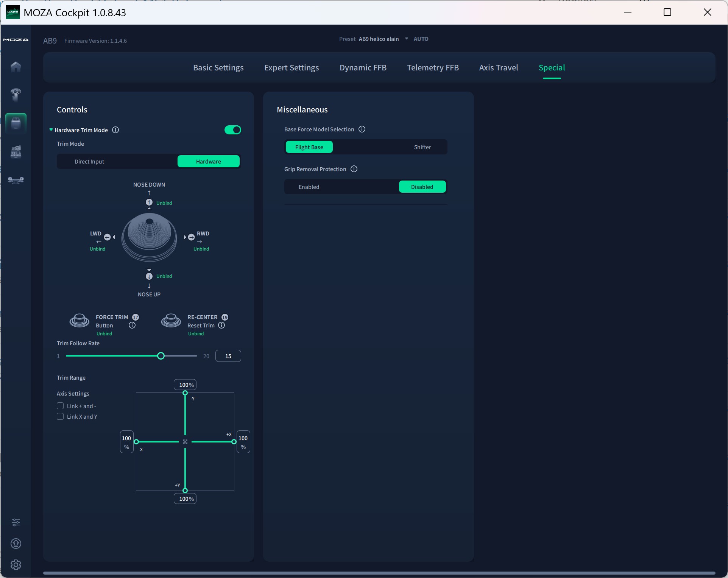728x578 pixels.
Task: Click the Nose Down trim hat icon
Action: [149, 203]
